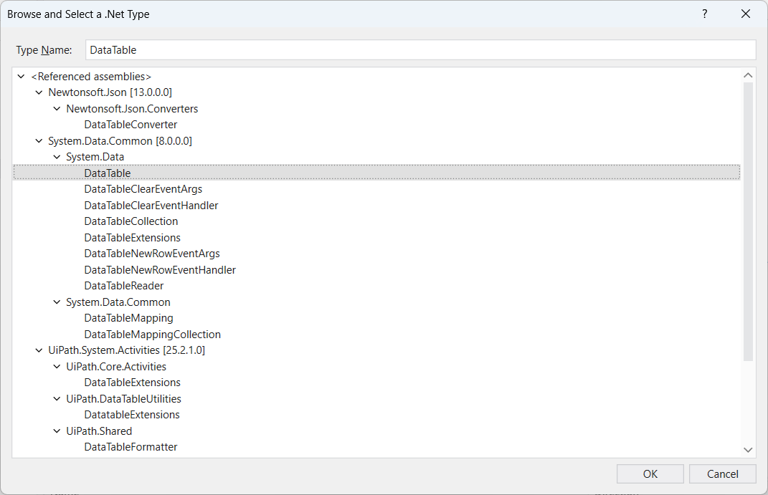Collapse the UiPath.System.Activities [25.2.1.0] assembly
The height and width of the screenshot is (495, 768).
tap(39, 351)
